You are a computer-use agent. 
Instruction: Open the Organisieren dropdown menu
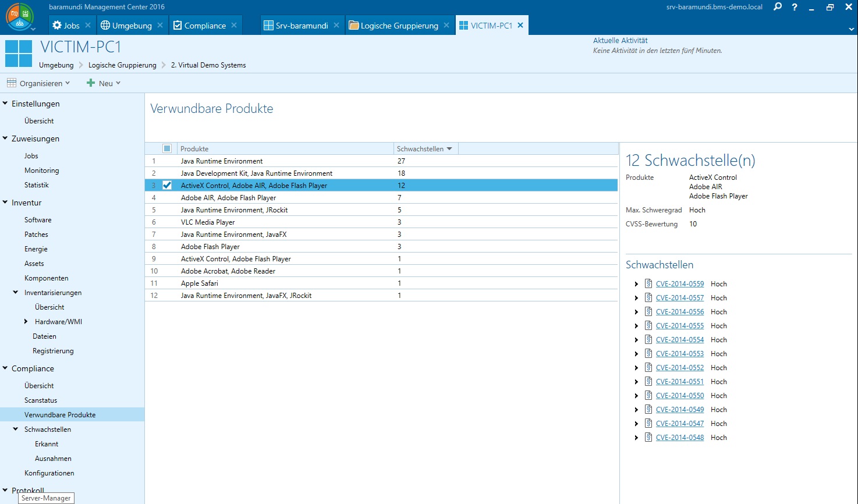(38, 83)
